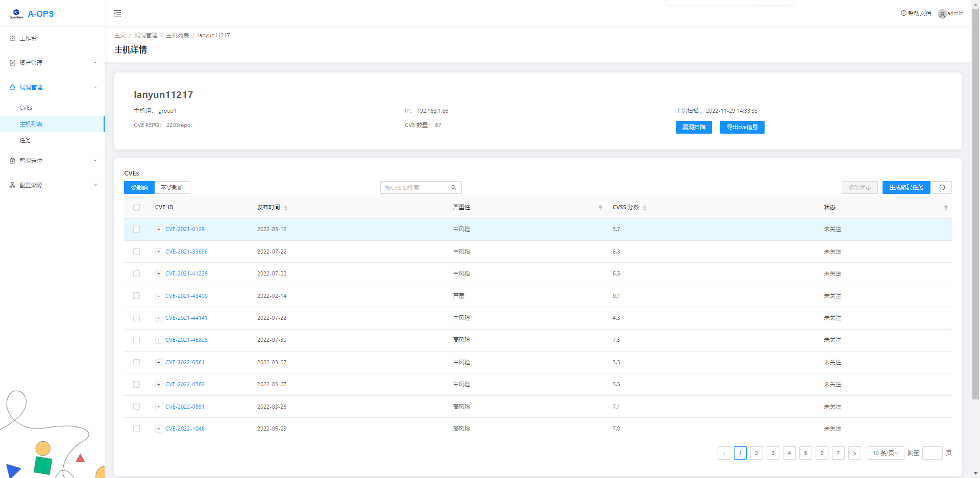Check the box for CVE-2021-43400 row
Viewport: 980px width, 478px height.
coord(136,296)
